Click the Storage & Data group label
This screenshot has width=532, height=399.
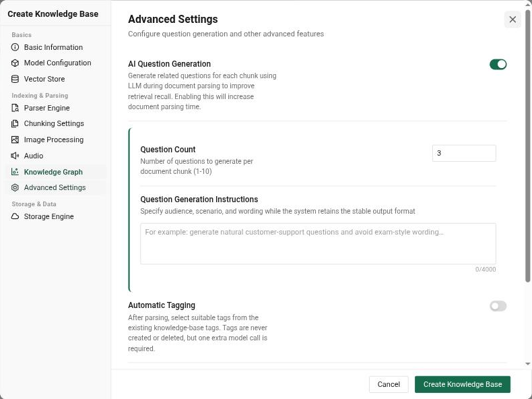[x=34, y=204]
